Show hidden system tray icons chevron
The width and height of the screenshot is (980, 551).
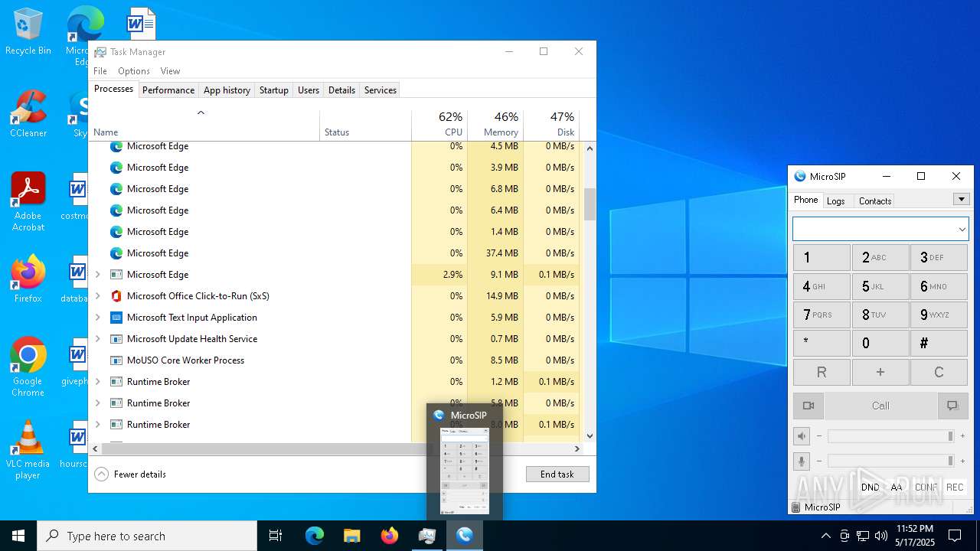[x=825, y=536]
